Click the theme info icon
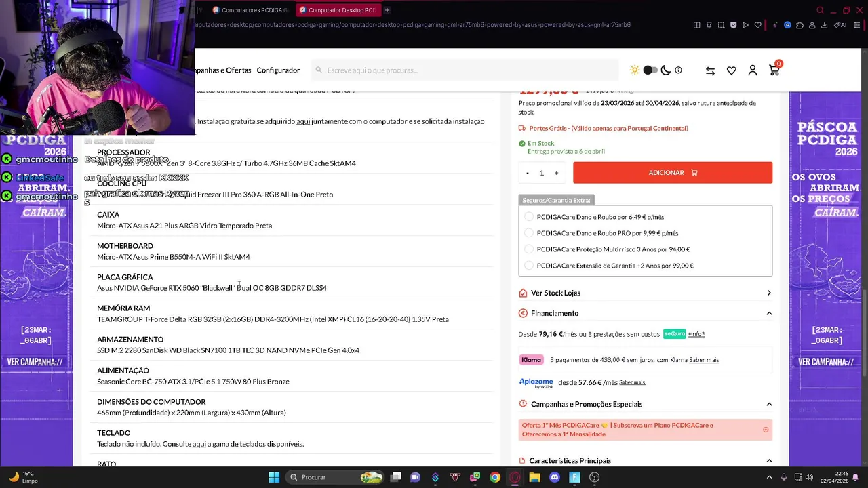Image resolution: width=868 pixels, height=488 pixels. [x=678, y=70]
